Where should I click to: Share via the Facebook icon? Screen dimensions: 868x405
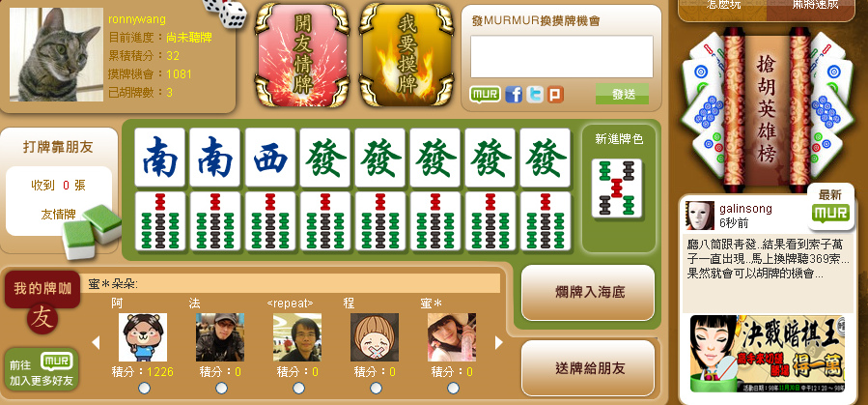tap(514, 95)
